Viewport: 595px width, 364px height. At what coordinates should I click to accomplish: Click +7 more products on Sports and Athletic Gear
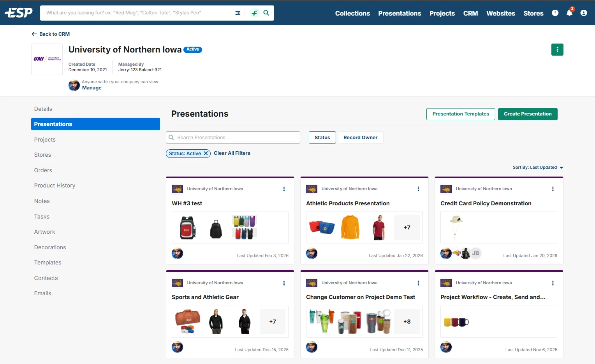[x=273, y=322]
